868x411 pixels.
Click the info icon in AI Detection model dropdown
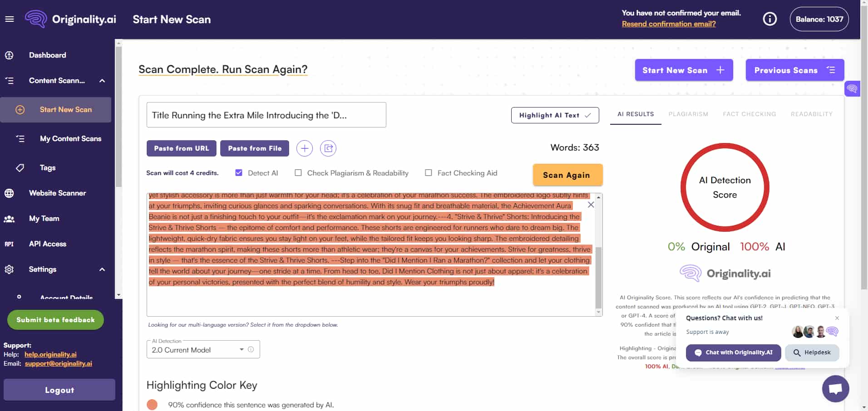251,349
